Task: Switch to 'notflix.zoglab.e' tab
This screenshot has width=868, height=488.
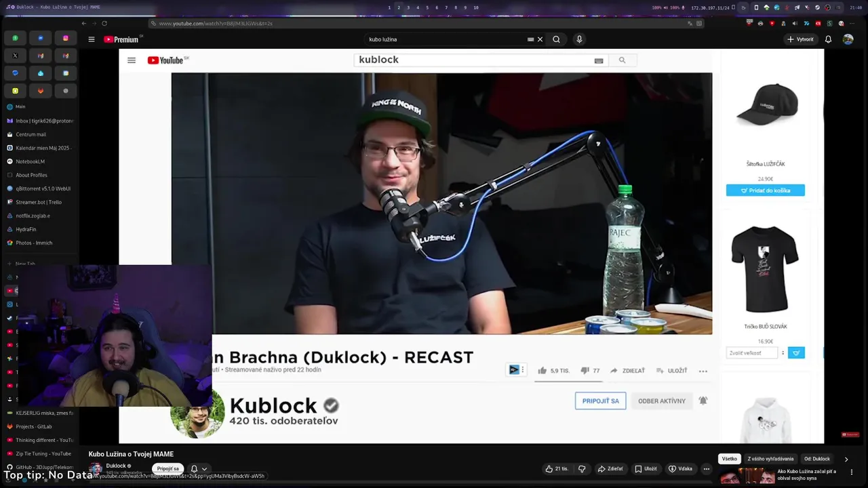Action: (39, 216)
